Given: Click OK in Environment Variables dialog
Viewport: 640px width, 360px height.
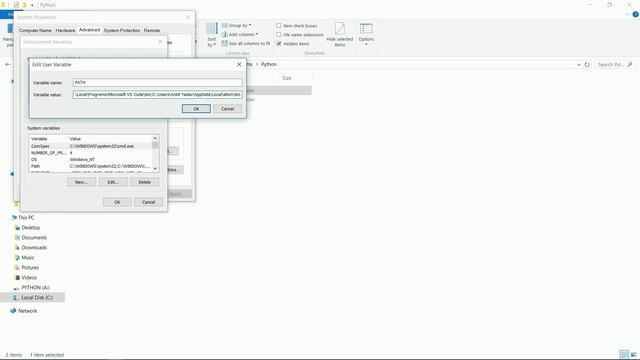Looking at the screenshot, I should tap(117, 202).
